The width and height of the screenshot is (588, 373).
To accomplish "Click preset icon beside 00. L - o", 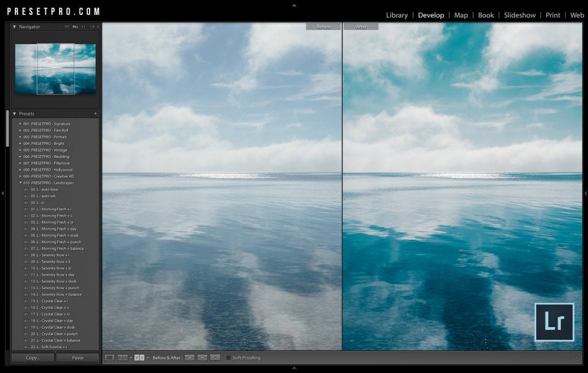I will (26, 203).
